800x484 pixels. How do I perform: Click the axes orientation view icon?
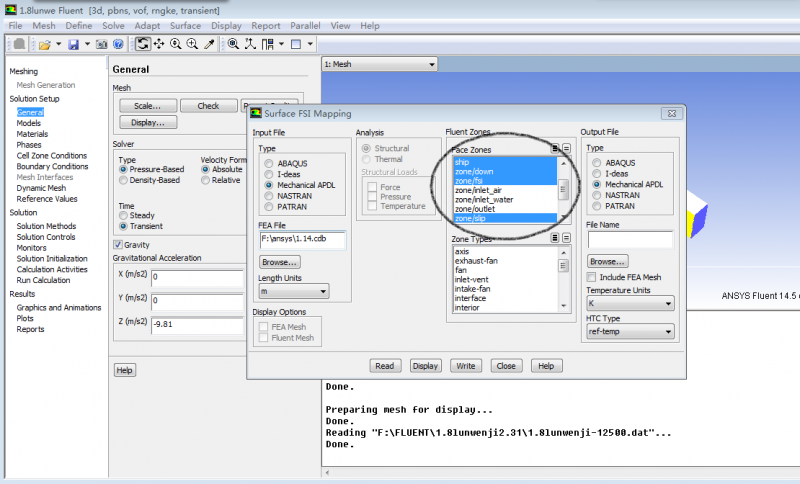(x=250, y=44)
